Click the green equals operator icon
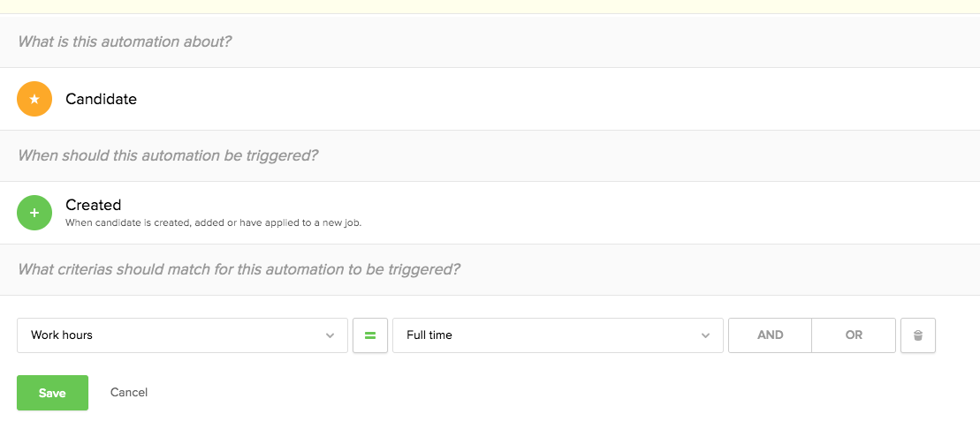The height and width of the screenshot is (444, 980). click(370, 335)
